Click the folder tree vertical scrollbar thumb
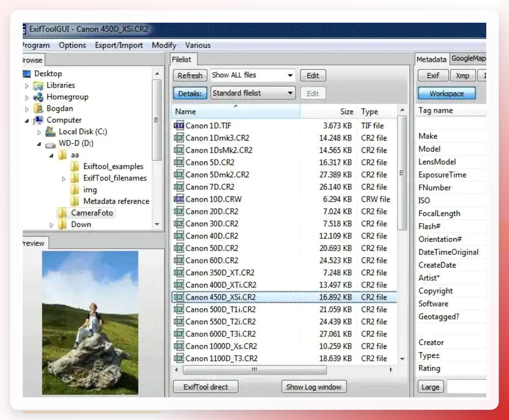The height and width of the screenshot is (420, 509). [x=157, y=120]
